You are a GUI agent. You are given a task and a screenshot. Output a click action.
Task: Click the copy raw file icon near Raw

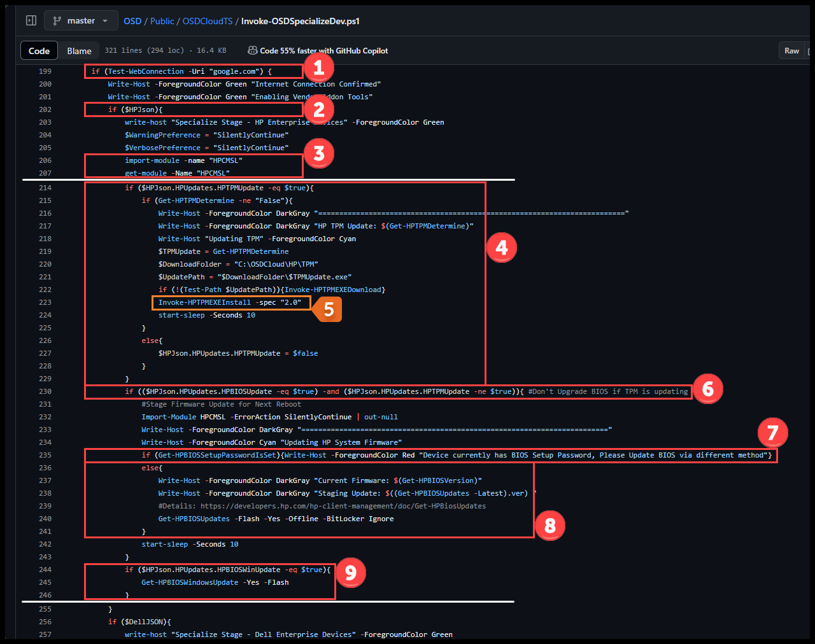pyautogui.click(x=811, y=50)
